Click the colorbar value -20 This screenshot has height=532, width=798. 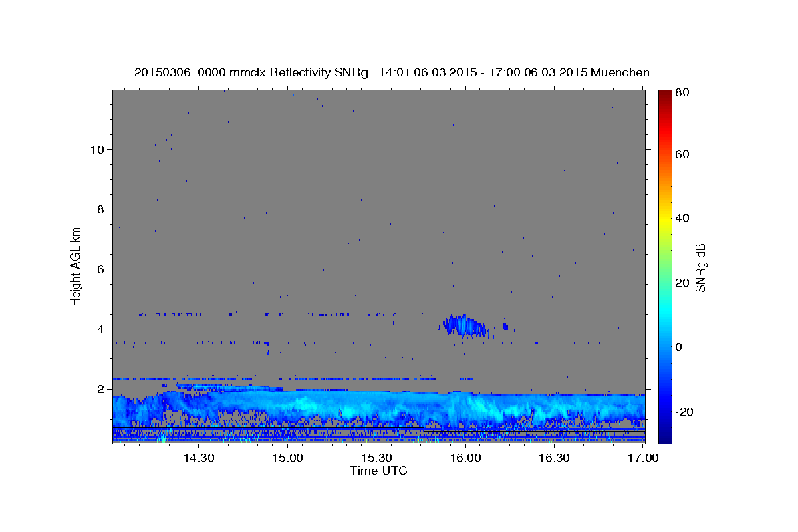point(684,412)
